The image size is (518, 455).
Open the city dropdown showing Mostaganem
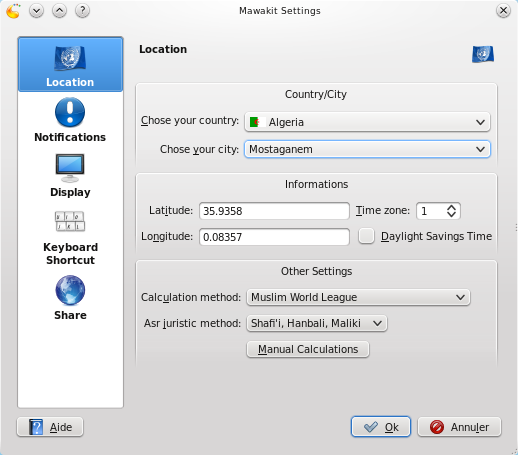(x=367, y=149)
